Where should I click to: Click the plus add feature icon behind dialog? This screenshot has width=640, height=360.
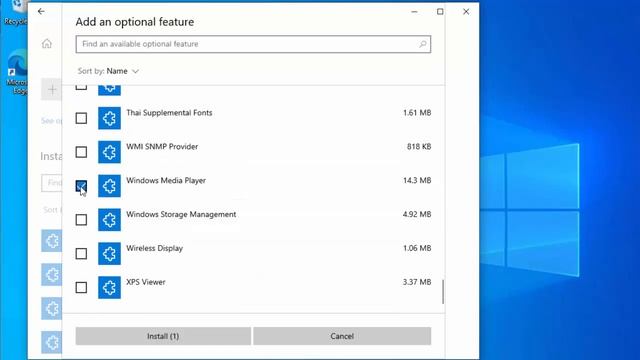(52, 89)
